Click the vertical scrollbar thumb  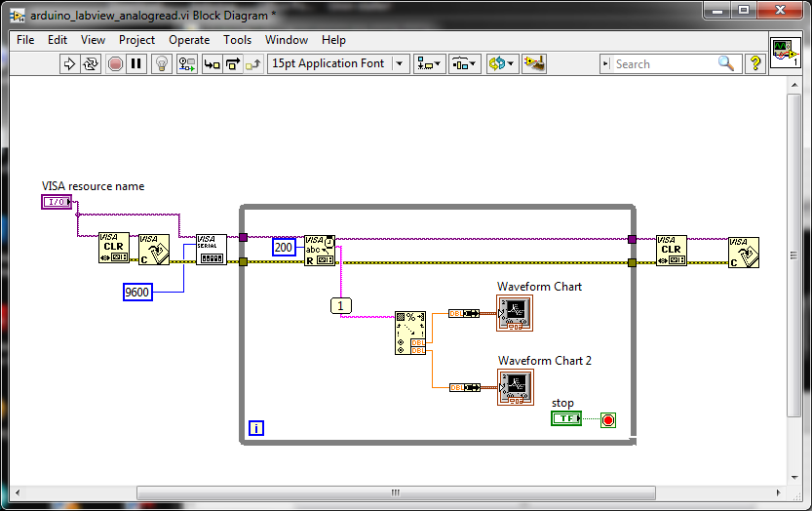(794, 255)
